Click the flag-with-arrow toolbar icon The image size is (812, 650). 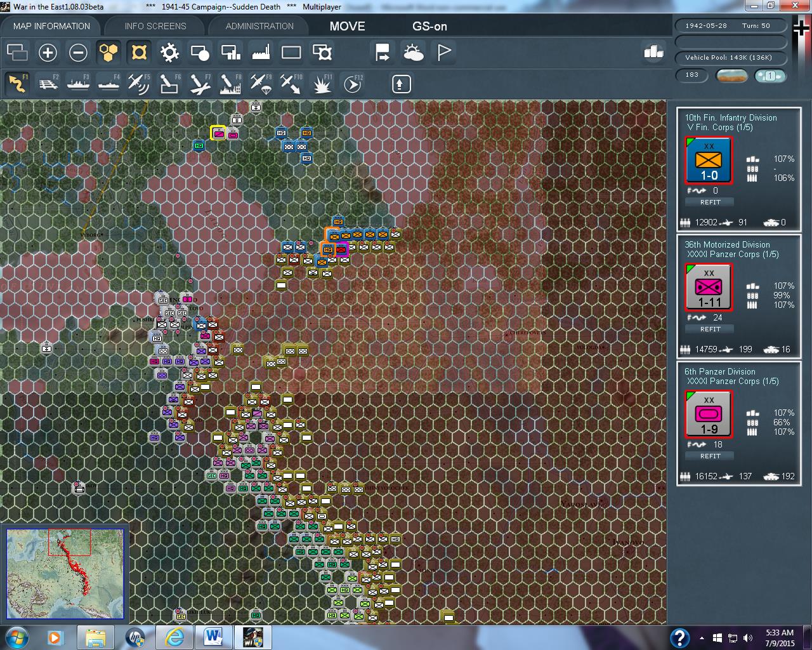click(x=383, y=52)
